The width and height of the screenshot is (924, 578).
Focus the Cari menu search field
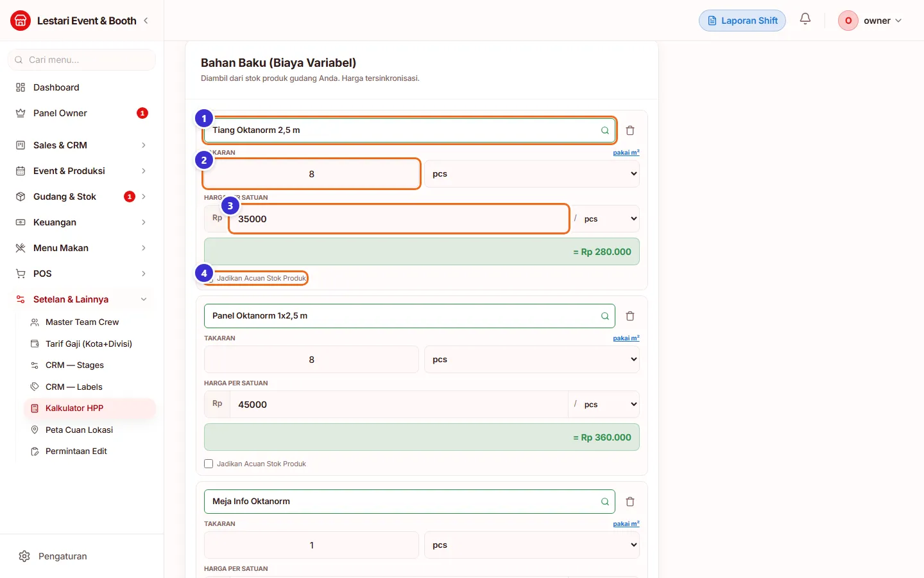[x=81, y=60]
